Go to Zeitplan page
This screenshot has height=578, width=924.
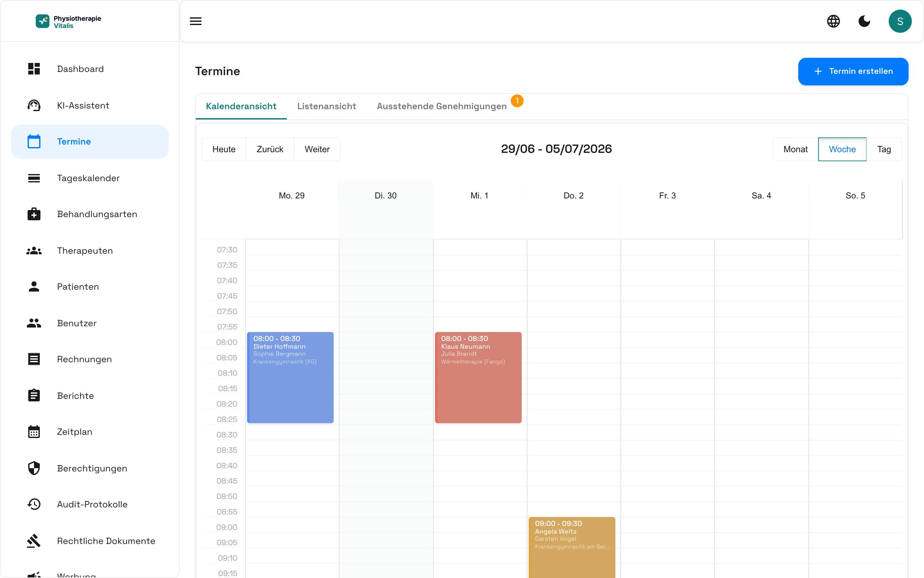tap(90, 432)
